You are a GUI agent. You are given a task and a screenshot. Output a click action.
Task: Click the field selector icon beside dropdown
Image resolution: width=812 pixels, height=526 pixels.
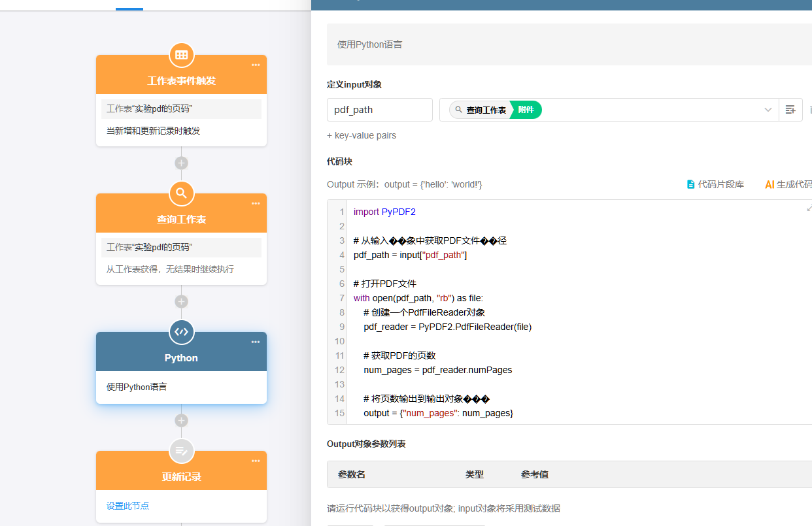pos(790,110)
